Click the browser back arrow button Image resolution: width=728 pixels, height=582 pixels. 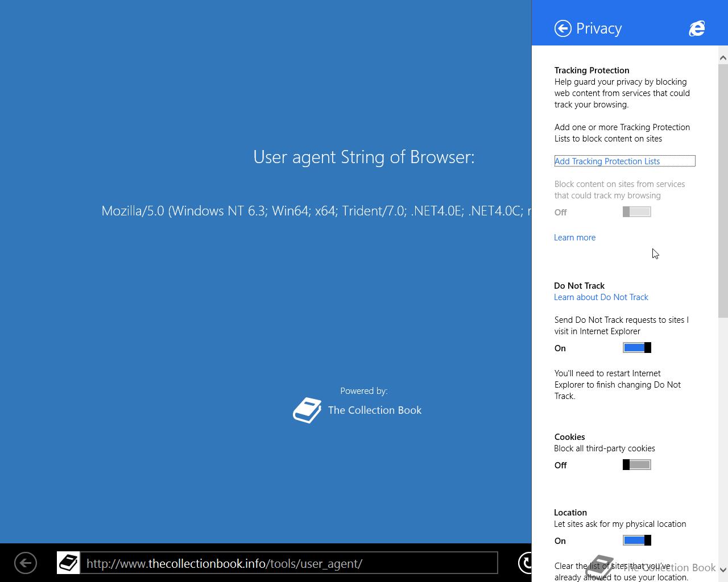click(x=26, y=563)
